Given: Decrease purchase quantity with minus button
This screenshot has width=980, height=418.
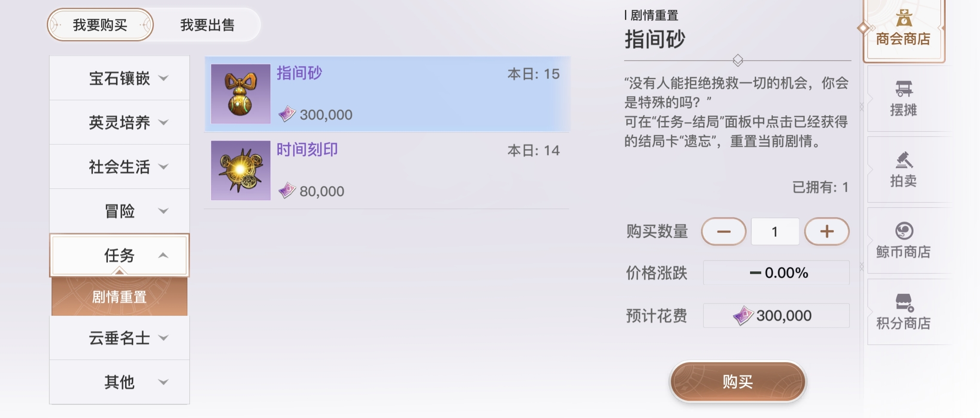Looking at the screenshot, I should coord(724,231).
